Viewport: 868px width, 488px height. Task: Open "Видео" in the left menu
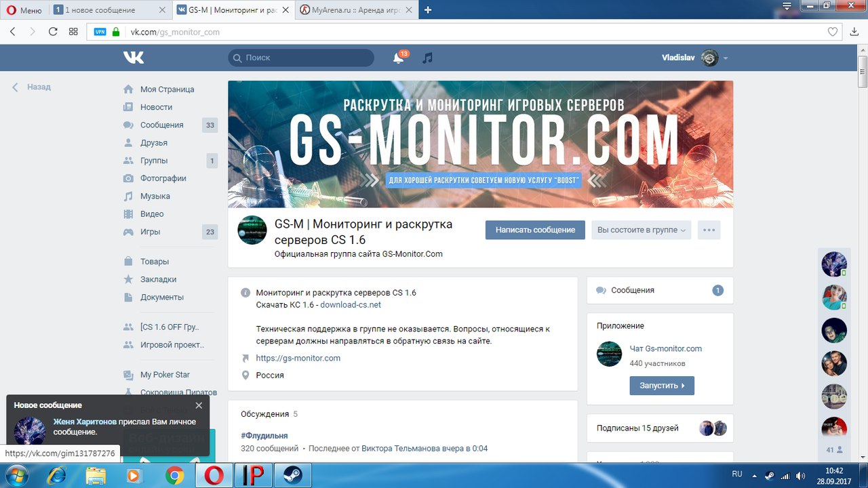click(152, 213)
